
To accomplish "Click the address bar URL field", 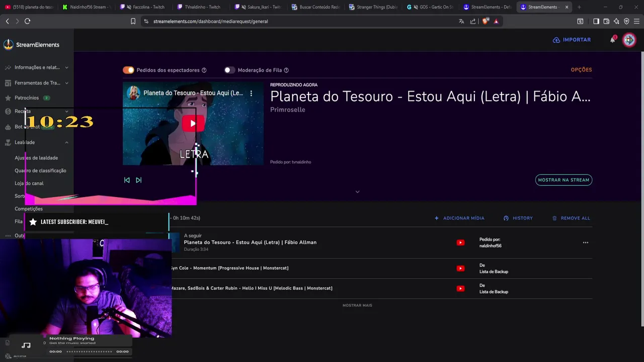I will pyautogui.click(x=297, y=21).
